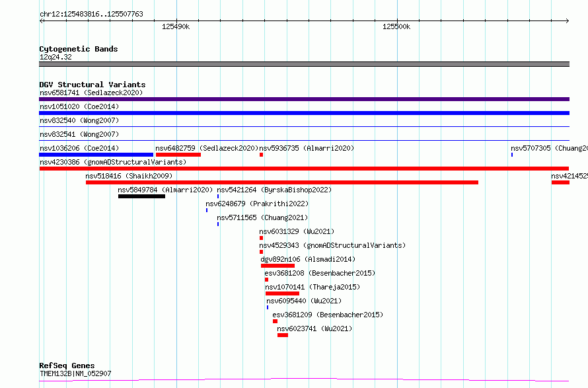Click the Cytogenetic Bands track title
This screenshot has width=588, height=388.
[79, 49]
